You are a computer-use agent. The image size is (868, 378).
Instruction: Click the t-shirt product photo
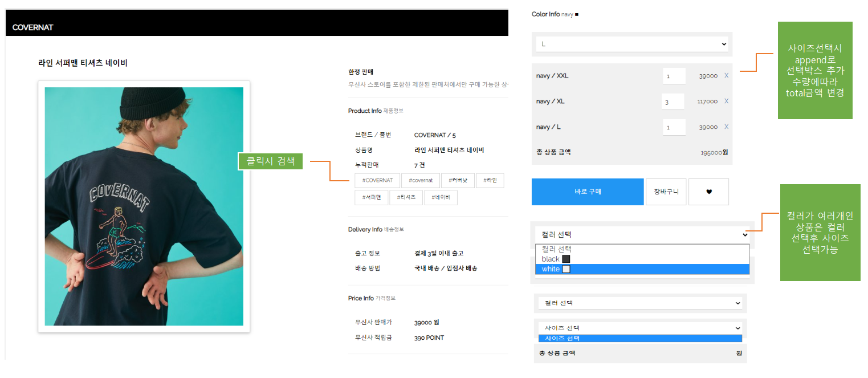[x=144, y=206]
